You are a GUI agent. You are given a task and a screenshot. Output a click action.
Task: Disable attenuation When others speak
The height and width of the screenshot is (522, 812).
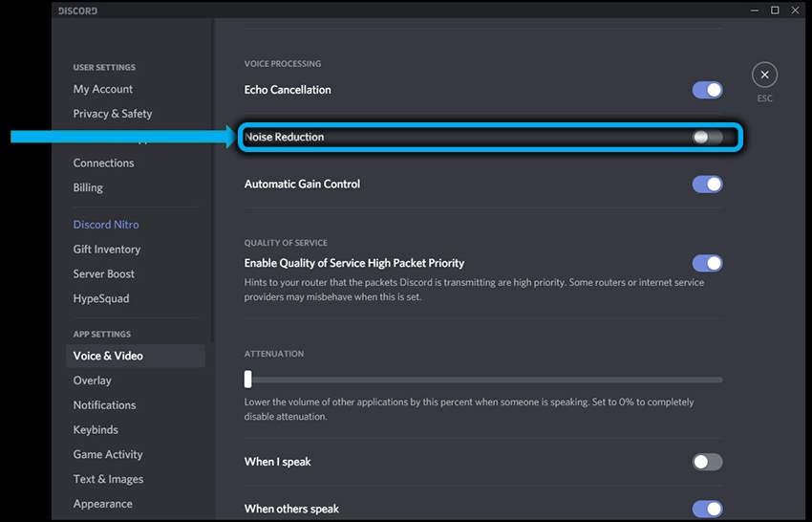click(707, 509)
